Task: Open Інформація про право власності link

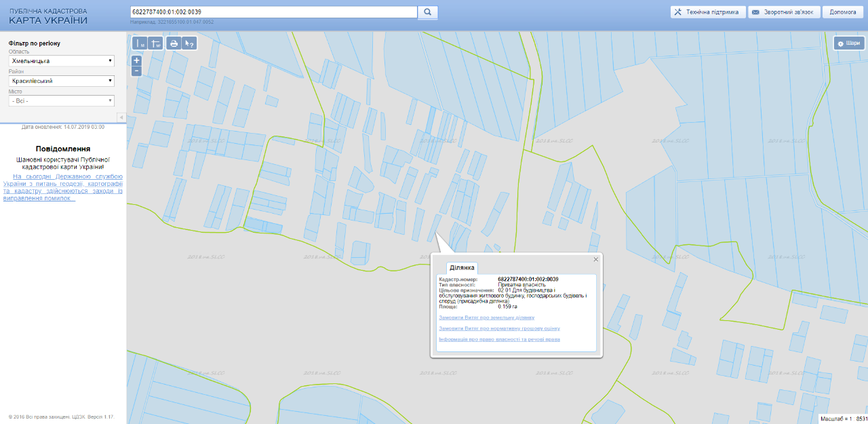Action: click(499, 339)
